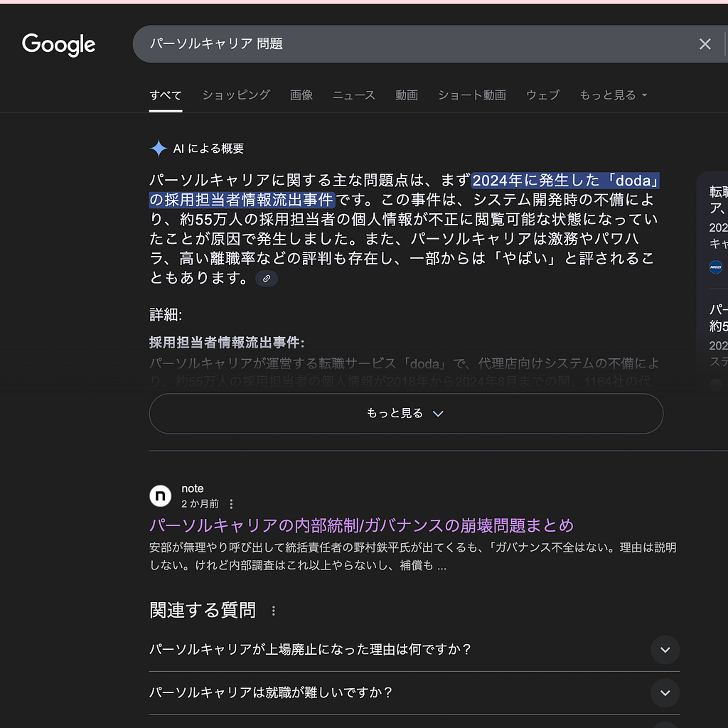
Task: Switch to the ニュース tab
Action: tap(353, 95)
